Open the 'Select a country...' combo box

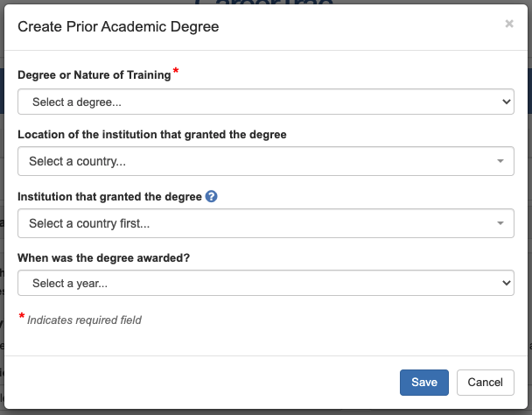tap(265, 161)
